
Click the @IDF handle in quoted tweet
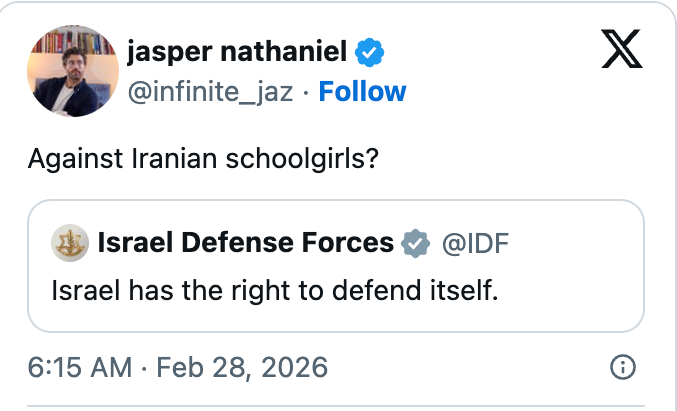pyautogui.click(x=468, y=242)
